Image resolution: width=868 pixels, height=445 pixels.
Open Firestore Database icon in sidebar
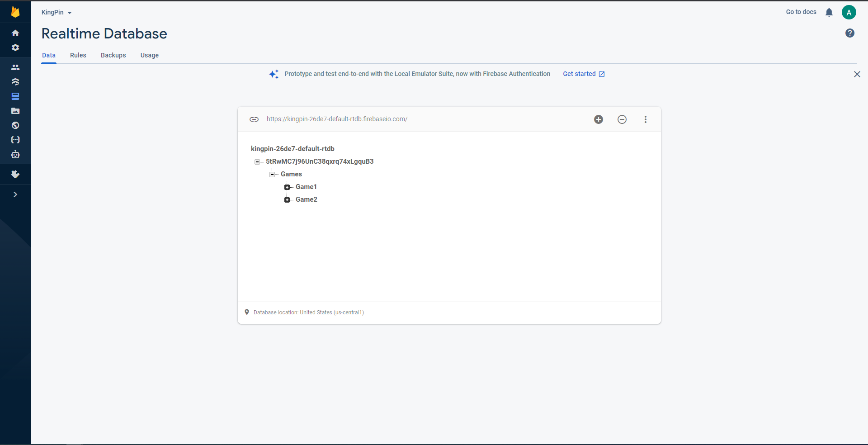(x=15, y=82)
